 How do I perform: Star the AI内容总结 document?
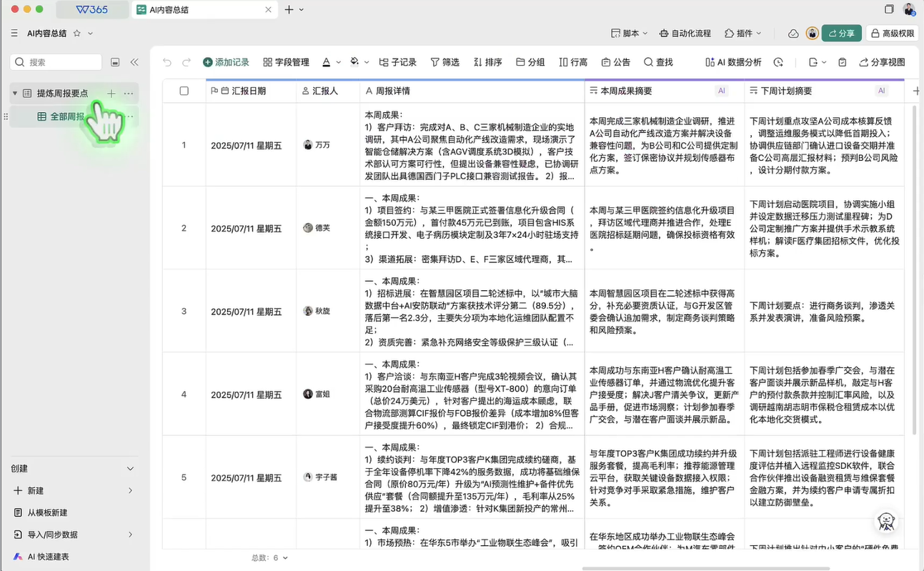(x=77, y=33)
